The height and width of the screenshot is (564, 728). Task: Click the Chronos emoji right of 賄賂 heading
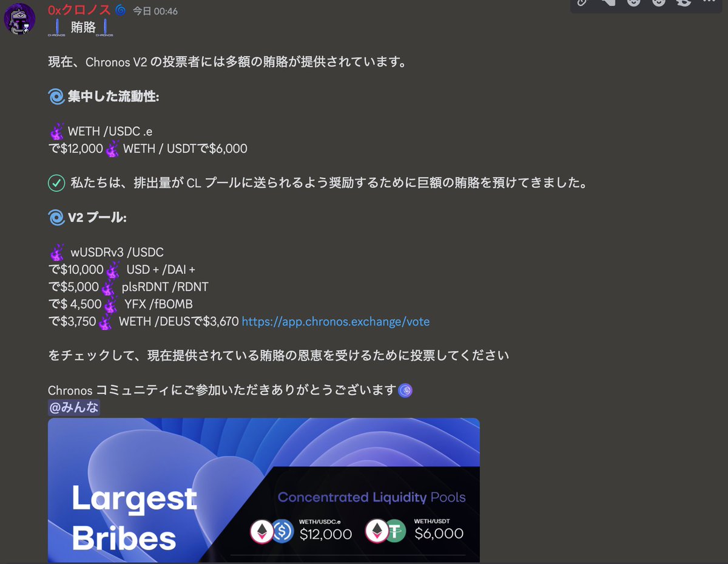(105, 27)
